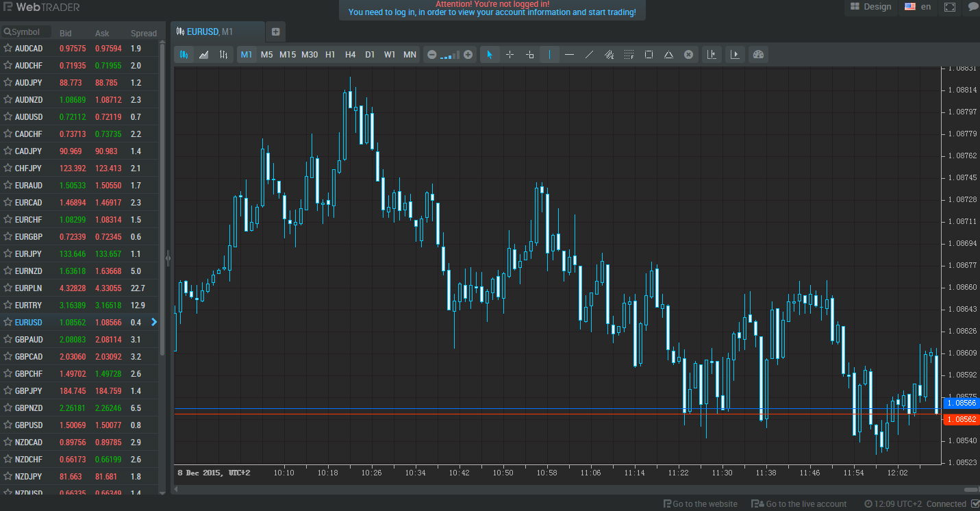
Task: Select M15 timeframe
Action: pos(288,55)
